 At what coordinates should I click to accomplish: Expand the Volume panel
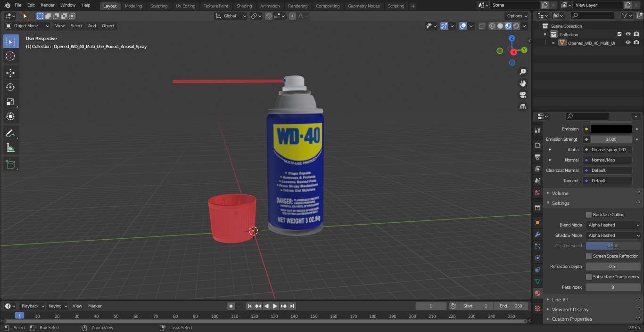560,193
